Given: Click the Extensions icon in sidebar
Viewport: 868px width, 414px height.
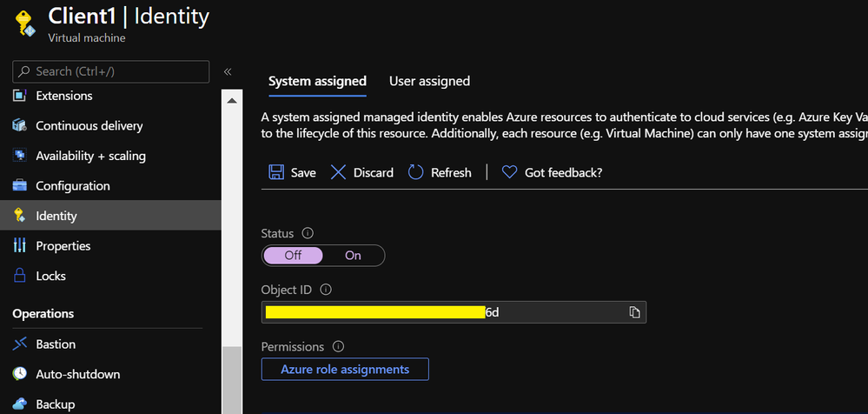Looking at the screenshot, I should [x=19, y=96].
